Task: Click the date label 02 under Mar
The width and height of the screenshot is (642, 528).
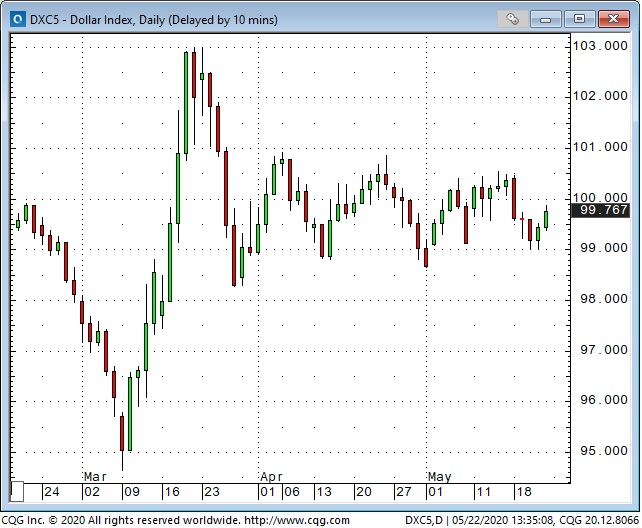Action: click(x=92, y=492)
